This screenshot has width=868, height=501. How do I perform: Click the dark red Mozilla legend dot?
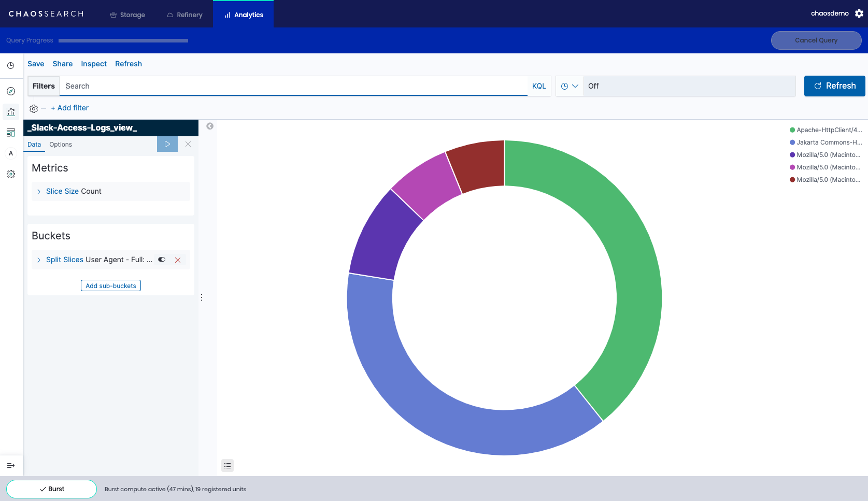[x=792, y=180]
